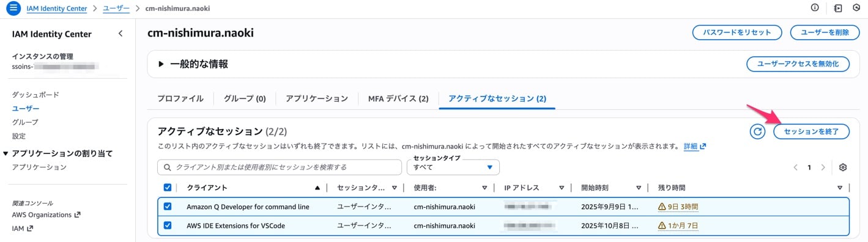Switch to the アプリケーション tab
868x242 pixels.
[317, 98]
